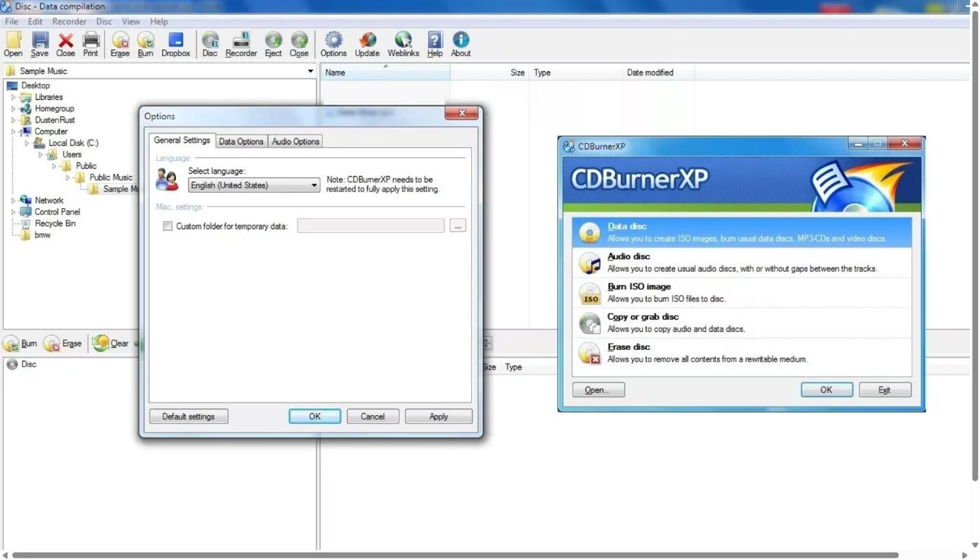Select the General Settings tab
Viewport: 980px width, 560px height.
click(x=182, y=140)
